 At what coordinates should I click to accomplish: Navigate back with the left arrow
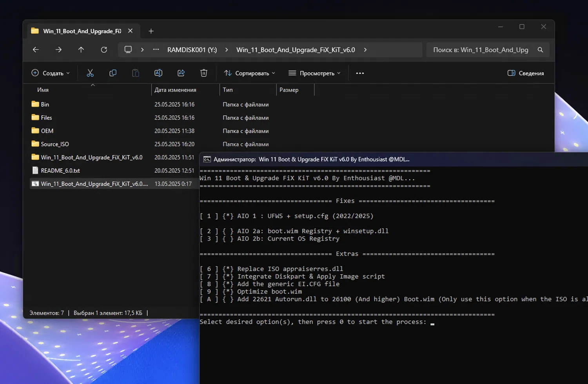tap(36, 50)
